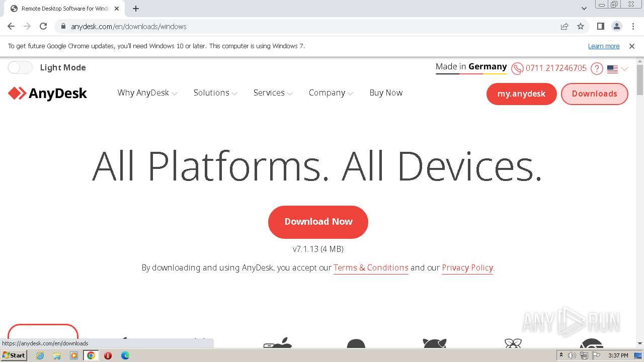Open Chrome side panel icon
This screenshot has height=362, width=644.
(600, 26)
